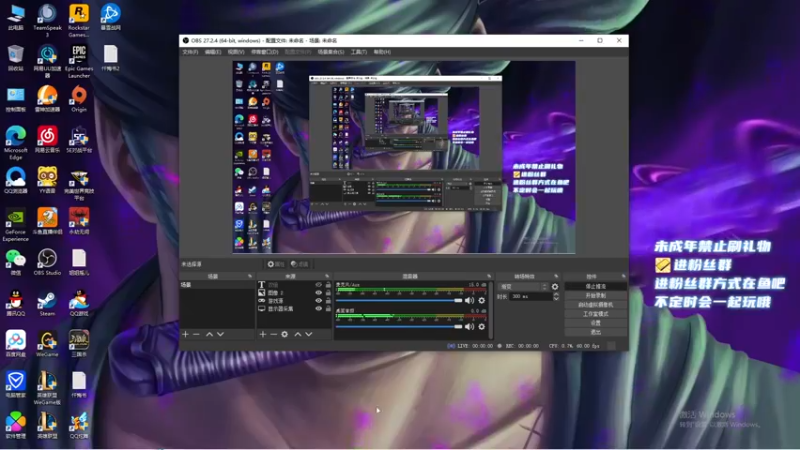The width and height of the screenshot is (800, 450).
Task: Toggle lock on the 游戏源 source
Action: 328,301
